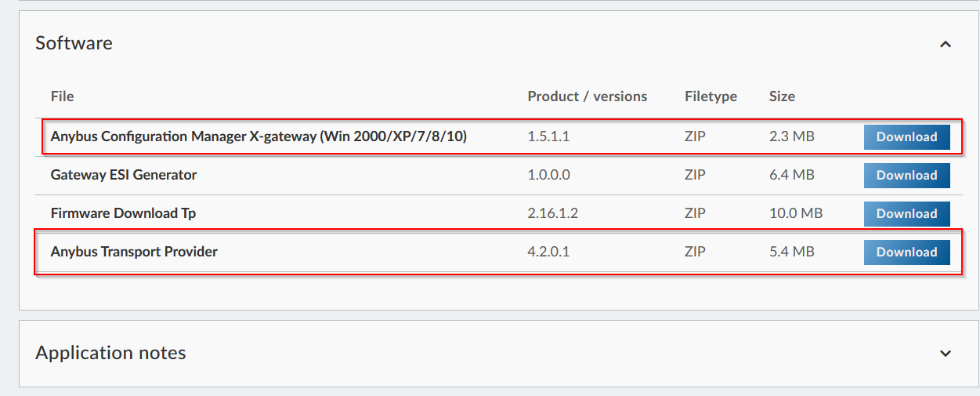Select the Anybus Transport Provider file name
The image size is (980, 396).
pyautogui.click(x=134, y=252)
